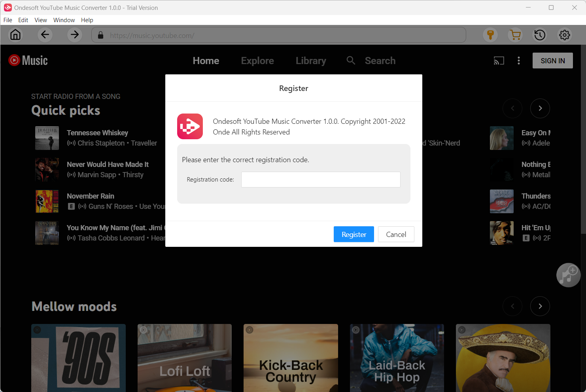Click the padlock icon in the address bar

(100, 35)
